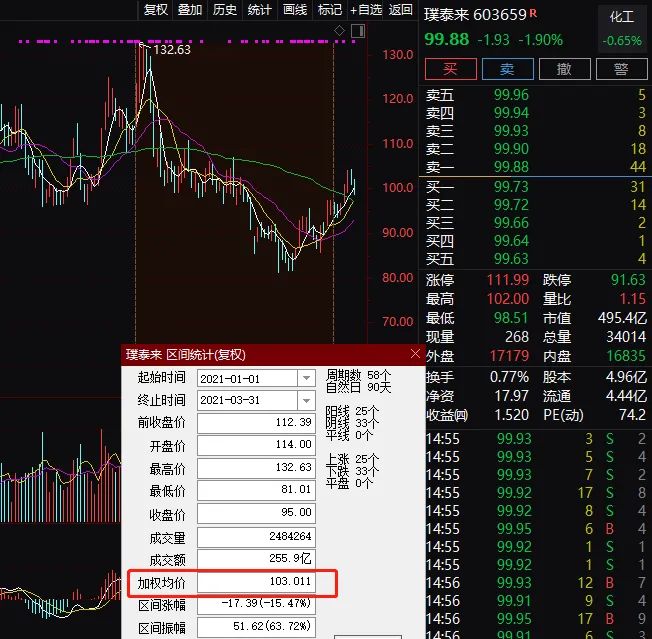The width and height of the screenshot is (652, 639).
Task: Click the 132.63 peak price marker
Action: tap(172, 50)
